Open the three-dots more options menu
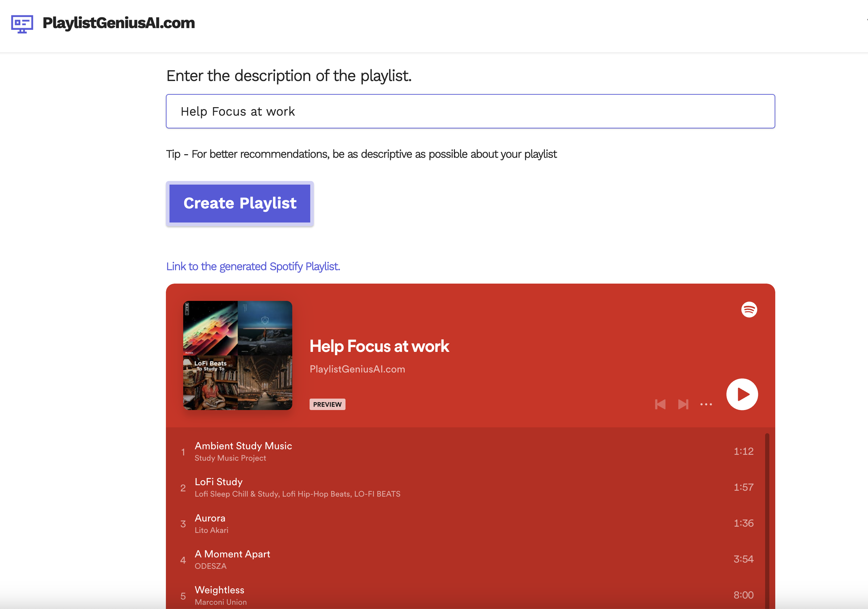This screenshot has height=609, width=868. click(x=706, y=404)
